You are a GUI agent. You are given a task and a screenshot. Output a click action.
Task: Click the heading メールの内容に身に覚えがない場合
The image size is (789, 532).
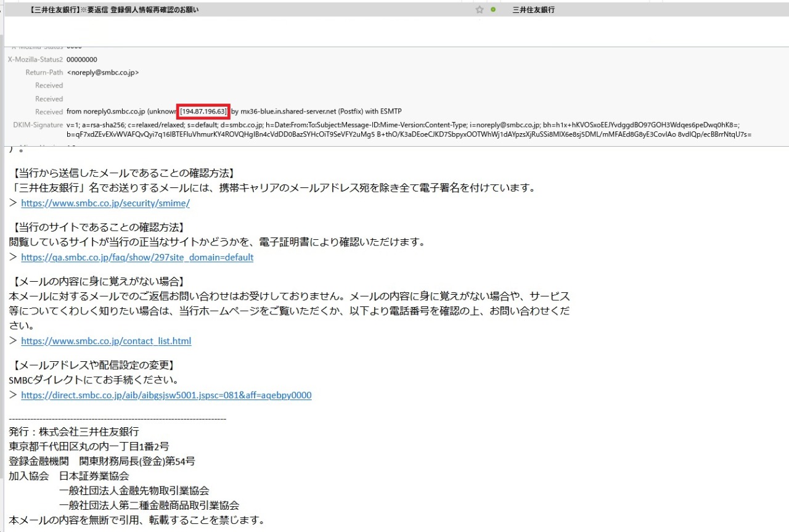click(x=100, y=282)
